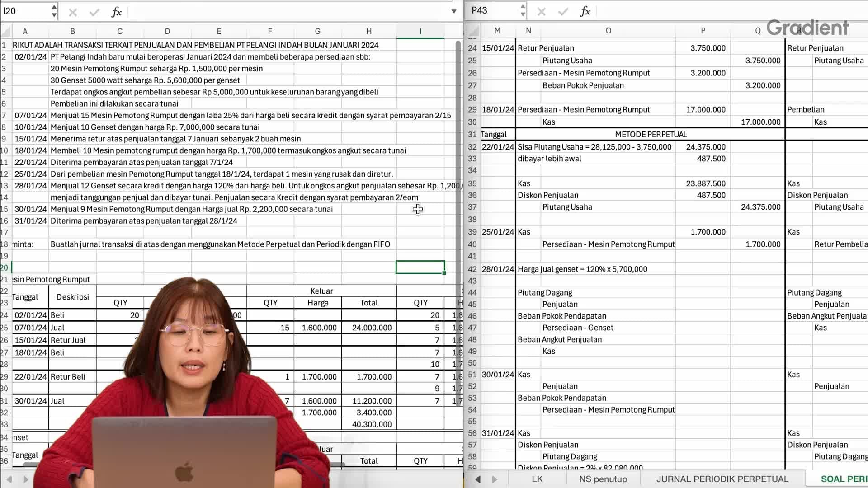
Task: Select all cells corner in right window
Action: (473, 31)
